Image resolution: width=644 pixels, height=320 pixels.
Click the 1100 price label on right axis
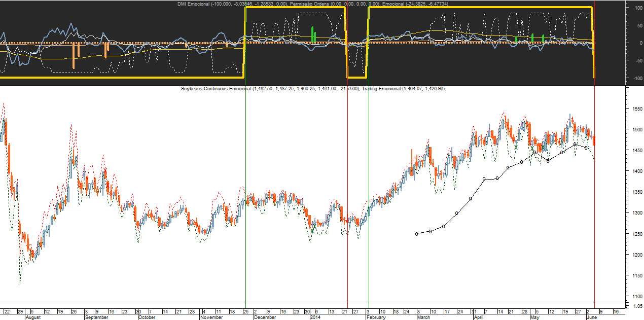tap(637, 296)
